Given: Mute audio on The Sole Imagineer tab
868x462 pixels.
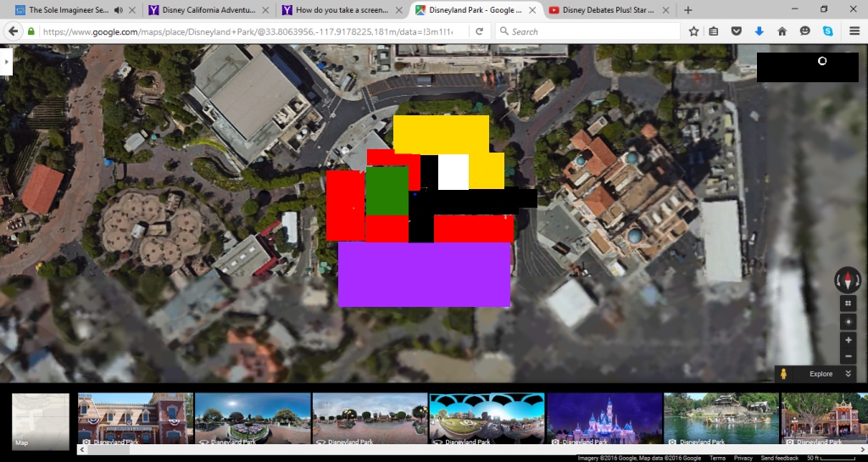Looking at the screenshot, I should 119,10.
